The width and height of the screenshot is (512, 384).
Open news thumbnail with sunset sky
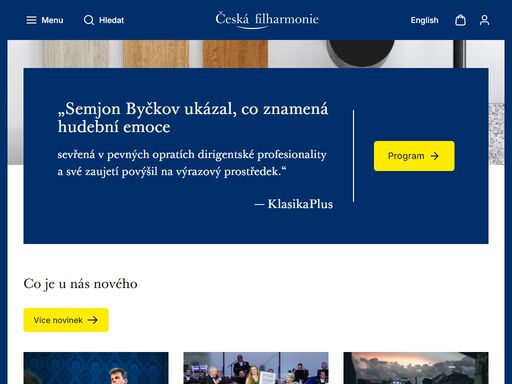coord(416,368)
